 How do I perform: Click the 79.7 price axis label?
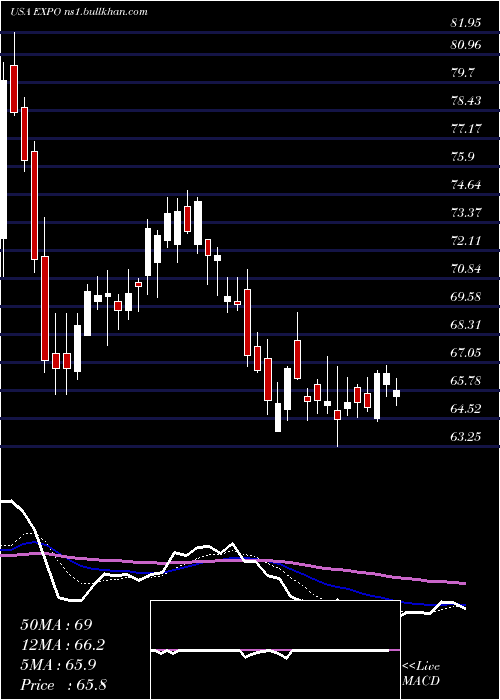pos(464,73)
